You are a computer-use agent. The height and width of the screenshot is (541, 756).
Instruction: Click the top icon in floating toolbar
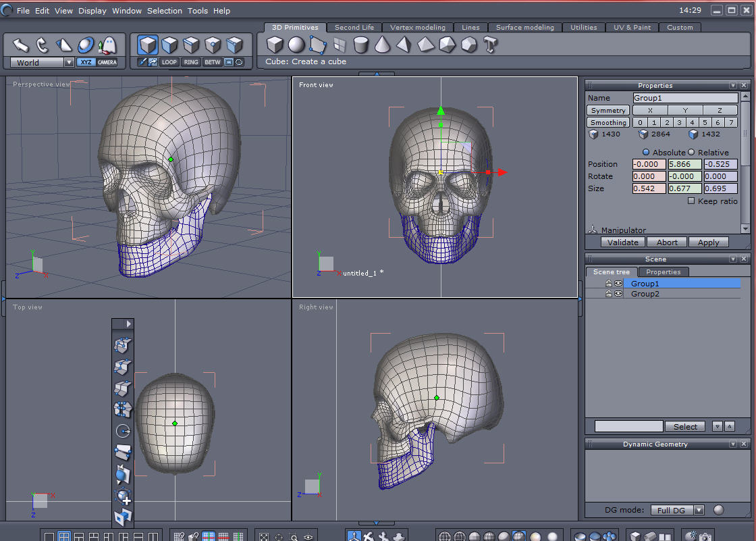(122, 345)
